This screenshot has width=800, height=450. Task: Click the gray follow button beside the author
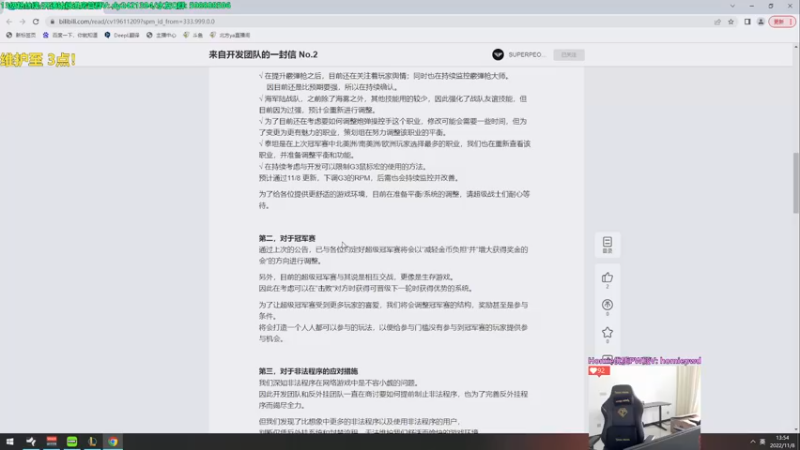(x=569, y=55)
